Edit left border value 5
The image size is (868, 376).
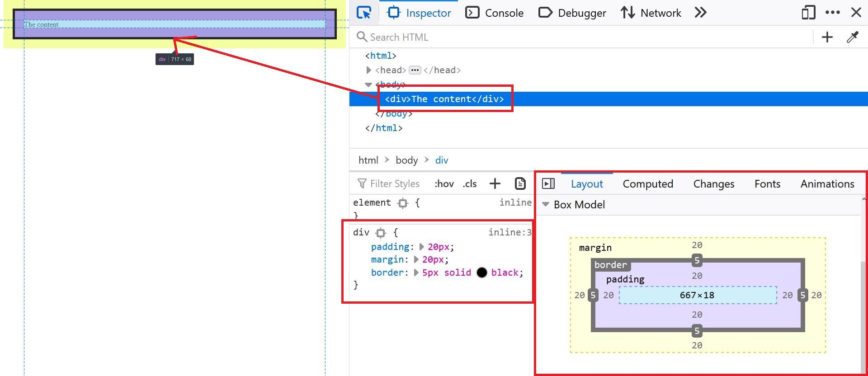pos(593,295)
